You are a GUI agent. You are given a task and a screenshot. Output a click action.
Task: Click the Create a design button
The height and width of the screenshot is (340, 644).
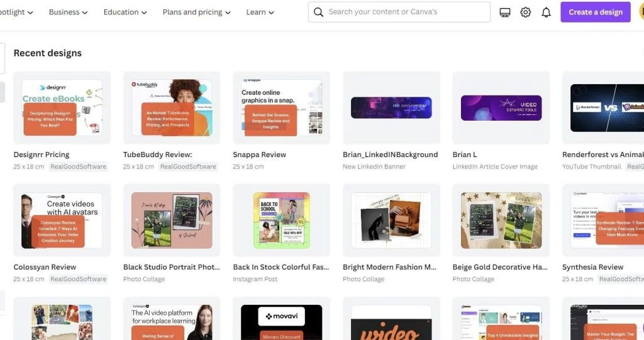596,12
